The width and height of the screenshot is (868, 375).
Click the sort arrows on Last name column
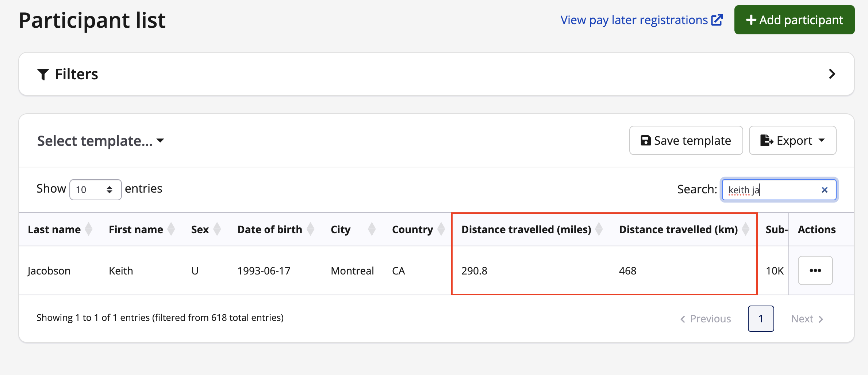coord(89,229)
